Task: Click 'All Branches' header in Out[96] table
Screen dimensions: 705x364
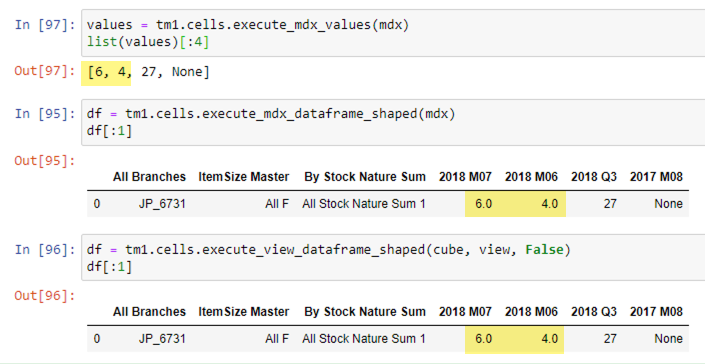Action: coord(149,311)
